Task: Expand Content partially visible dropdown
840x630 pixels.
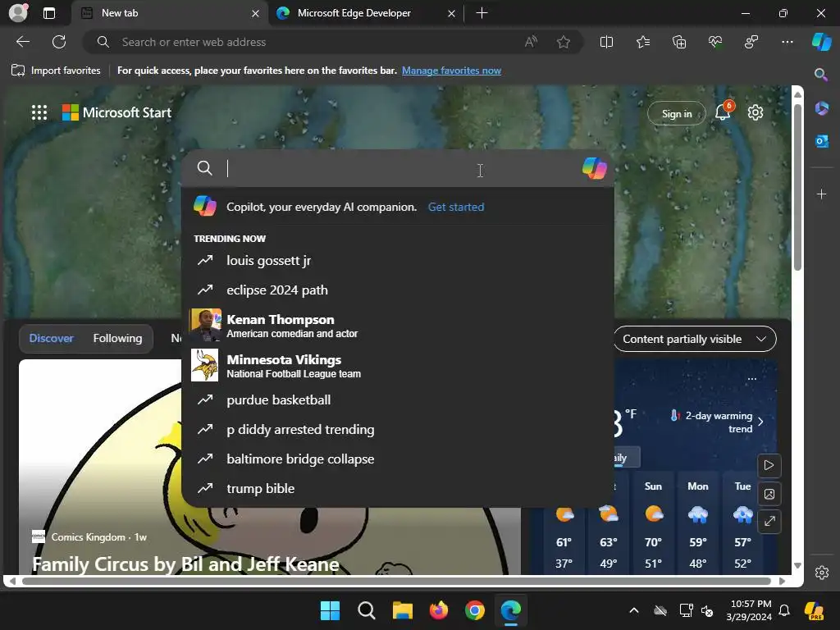Action: pyautogui.click(x=695, y=339)
